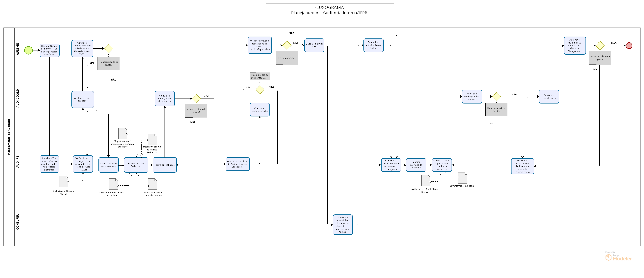Image resolution: width=644 pixels, height=278 pixels.
Task: Click the AUDI-COORD lane header label
Action: click(x=17, y=98)
